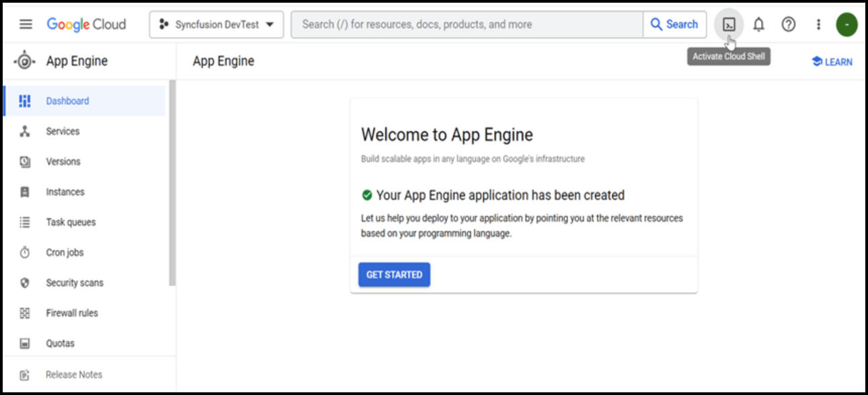
Task: Open Security scans page
Action: click(x=75, y=283)
